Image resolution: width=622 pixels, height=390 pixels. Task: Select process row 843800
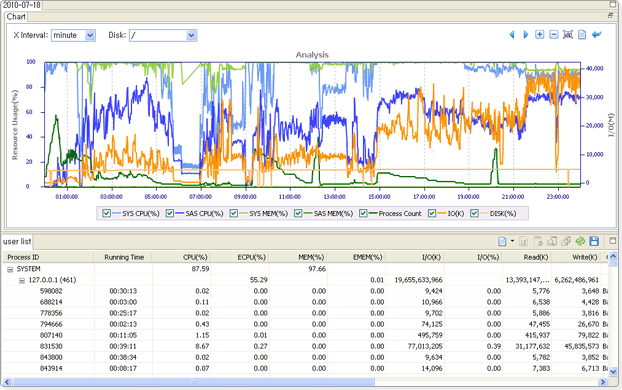click(x=305, y=357)
